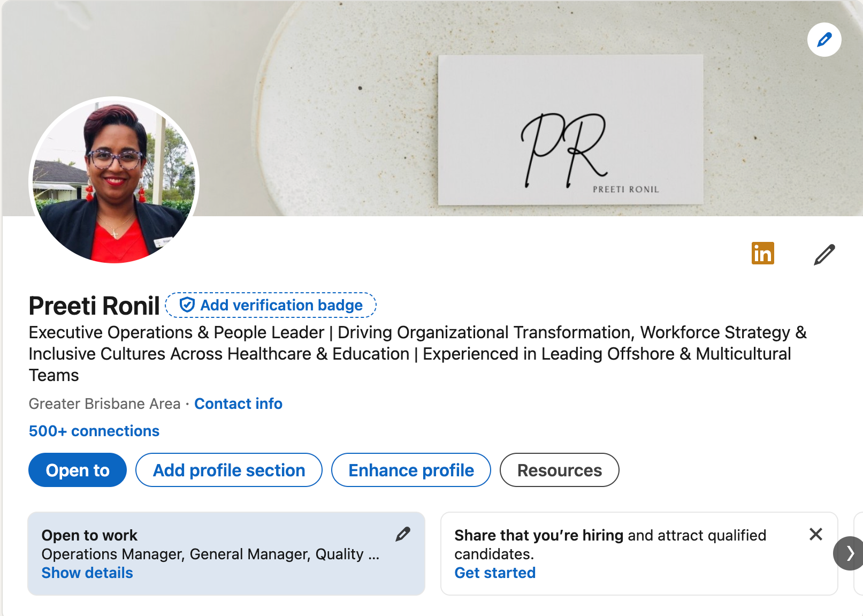863x616 pixels.
Task: Click the shield icon on verification badge
Action: click(187, 305)
